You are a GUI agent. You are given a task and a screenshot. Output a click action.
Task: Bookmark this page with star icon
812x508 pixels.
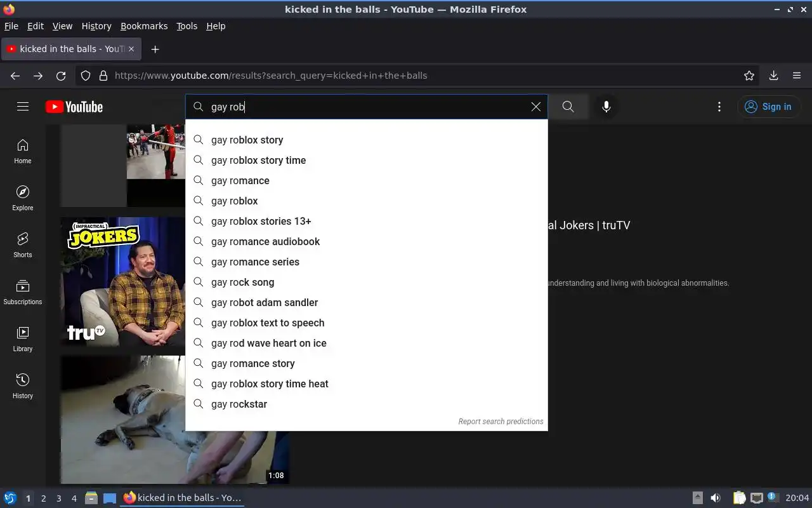click(749, 76)
